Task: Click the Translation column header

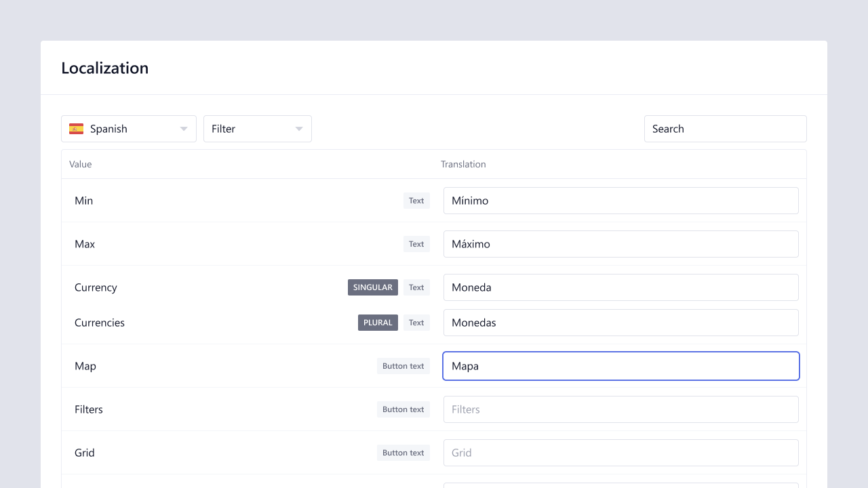Action: 463,164
